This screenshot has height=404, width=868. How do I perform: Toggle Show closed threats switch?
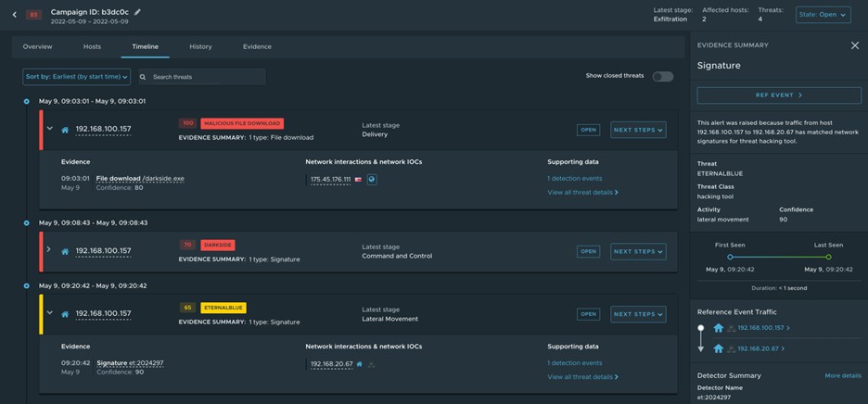[663, 76]
